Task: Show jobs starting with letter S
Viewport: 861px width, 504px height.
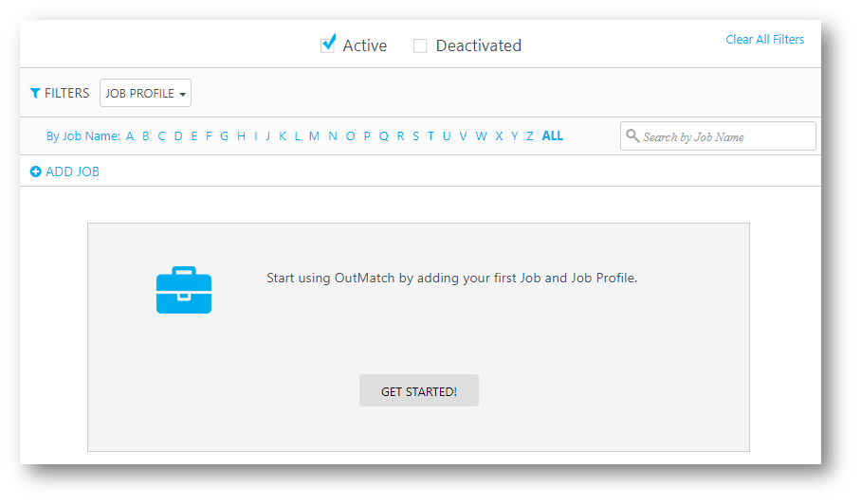Action: tap(415, 135)
